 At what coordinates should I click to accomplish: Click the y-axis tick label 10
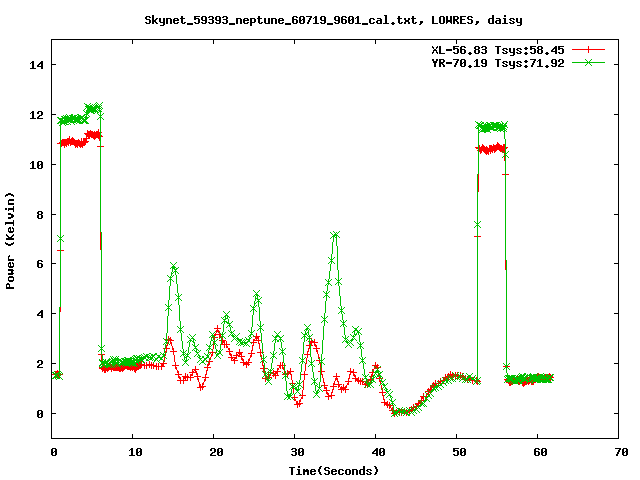[x=36, y=165]
